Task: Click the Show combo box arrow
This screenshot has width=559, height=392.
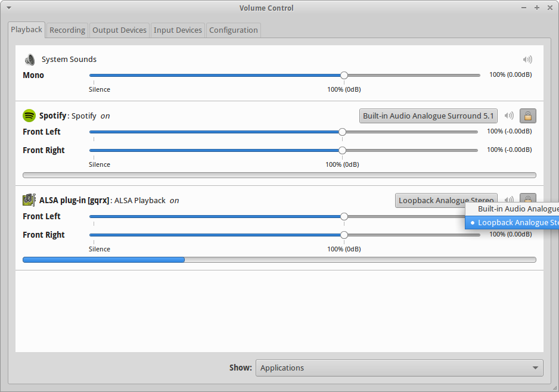Action: pos(535,368)
